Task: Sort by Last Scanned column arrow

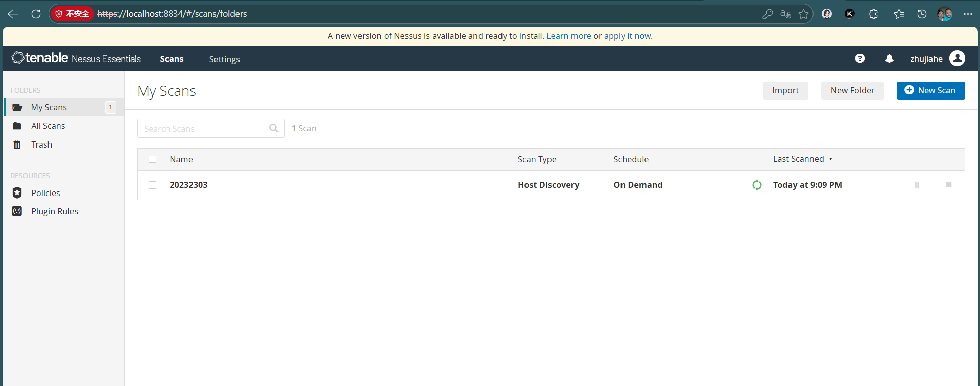Action: point(831,159)
